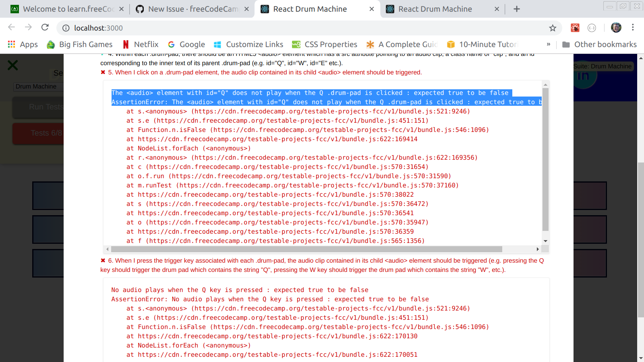Close the test results with green X
Screen dimensions: 644x362
click(13, 65)
